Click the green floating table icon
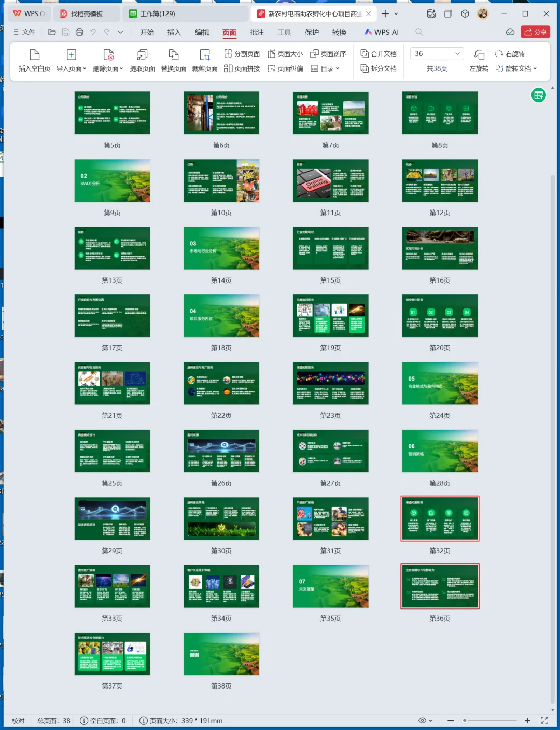Viewport: 560px width, 730px height. 539,95
